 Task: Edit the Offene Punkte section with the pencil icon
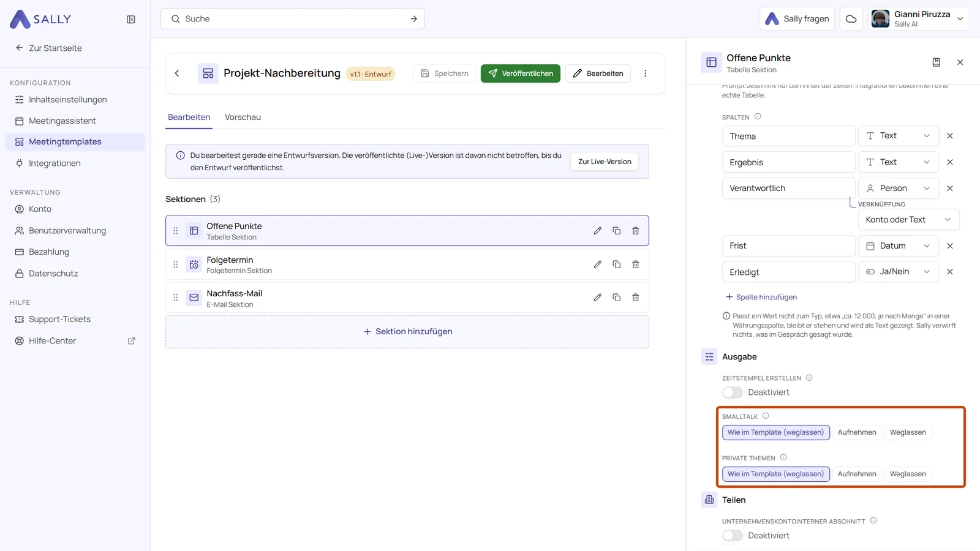click(597, 231)
